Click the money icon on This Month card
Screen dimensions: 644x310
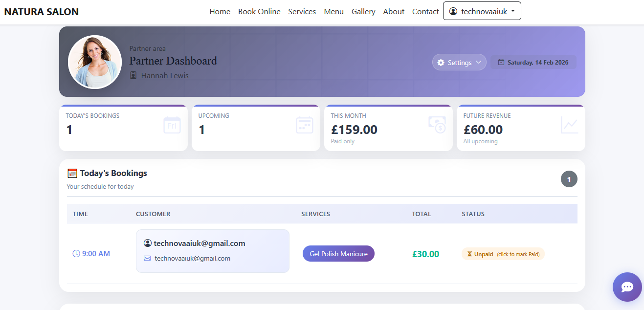[437, 125]
